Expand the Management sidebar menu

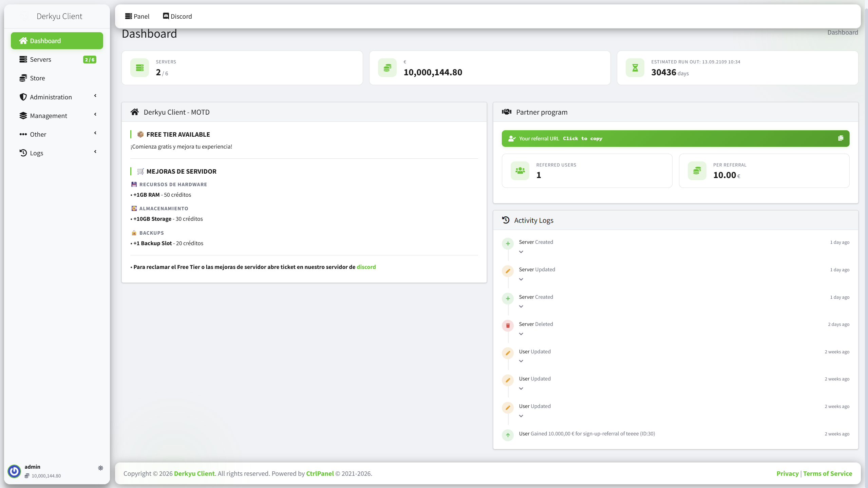click(57, 116)
